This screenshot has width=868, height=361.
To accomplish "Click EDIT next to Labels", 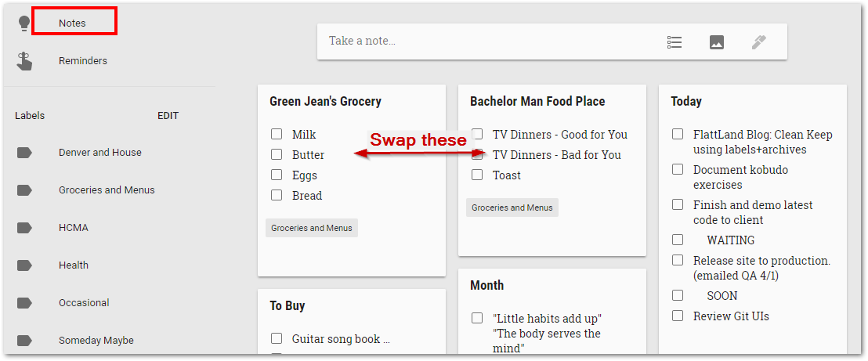I will coord(168,116).
